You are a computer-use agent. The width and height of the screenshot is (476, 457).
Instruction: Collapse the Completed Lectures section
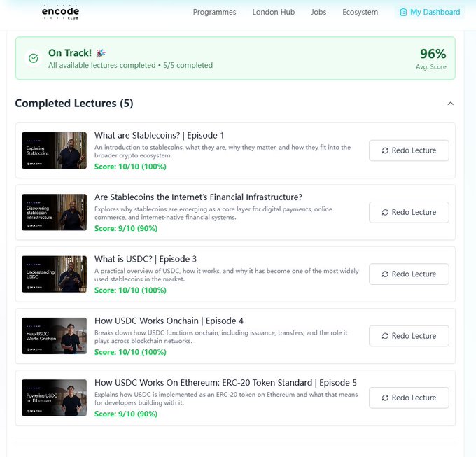451,104
